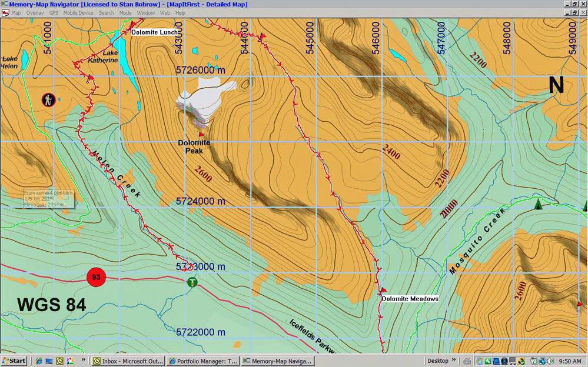The image size is (588, 367).
Task: Expand the quick launch overflow chevron
Action: point(84,361)
